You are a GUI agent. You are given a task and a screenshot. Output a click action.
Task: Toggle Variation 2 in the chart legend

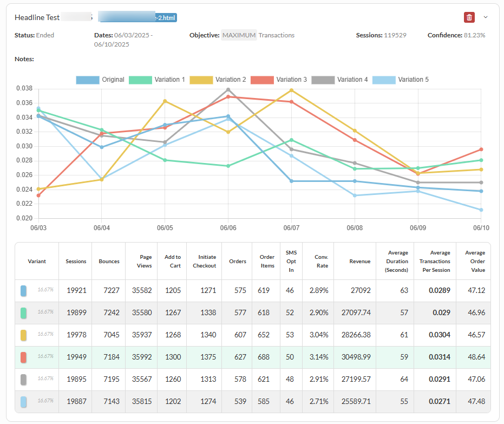point(218,80)
